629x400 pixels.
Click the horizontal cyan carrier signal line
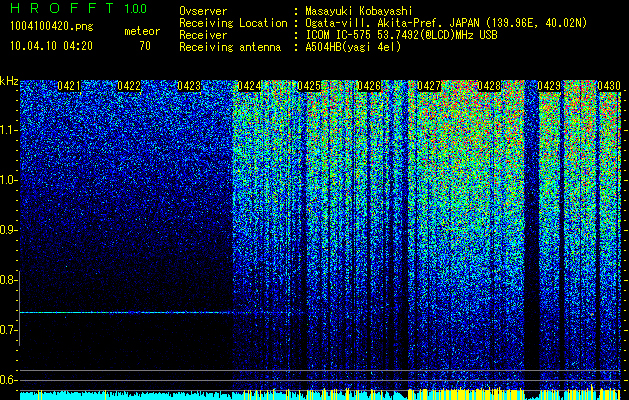coord(126,312)
